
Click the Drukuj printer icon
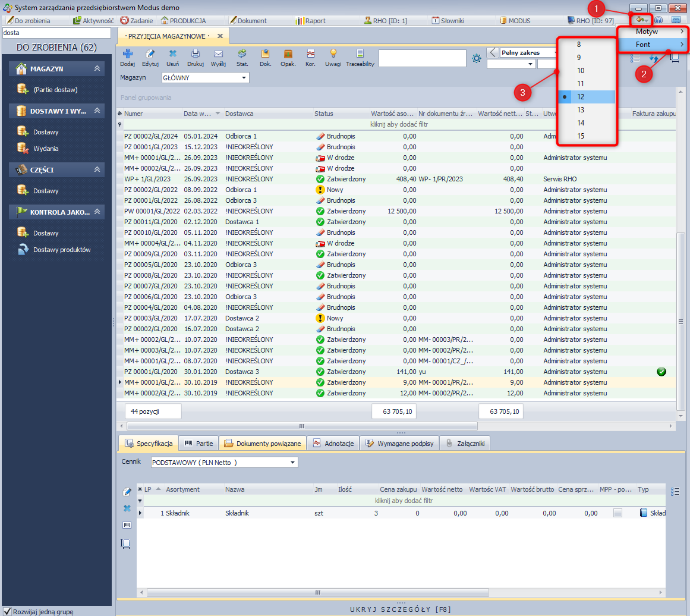click(x=195, y=54)
